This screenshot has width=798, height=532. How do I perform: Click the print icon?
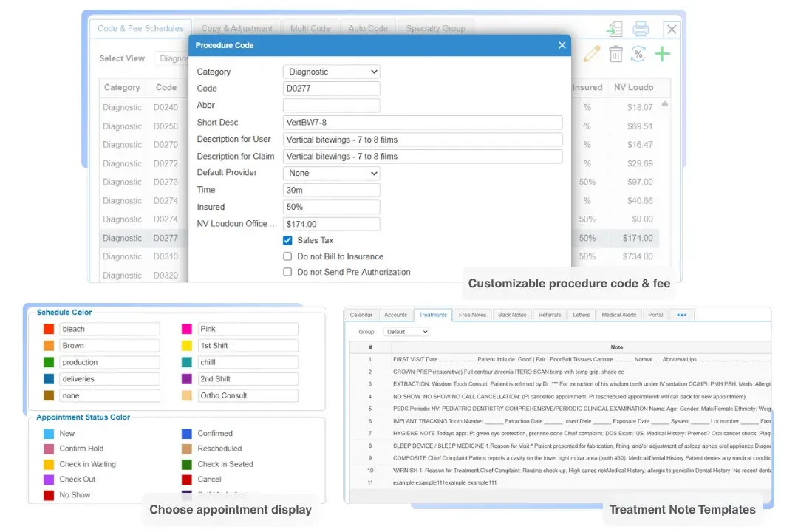click(x=641, y=28)
